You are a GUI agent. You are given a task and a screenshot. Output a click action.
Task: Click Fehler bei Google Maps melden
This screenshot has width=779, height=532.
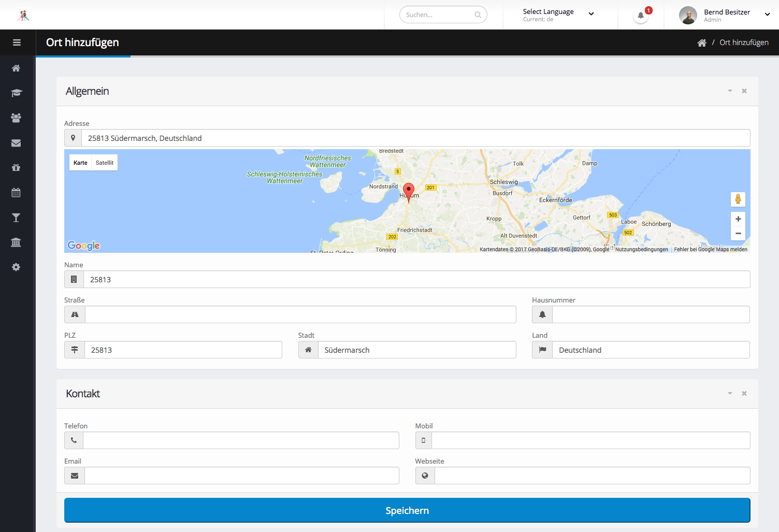[x=711, y=250]
